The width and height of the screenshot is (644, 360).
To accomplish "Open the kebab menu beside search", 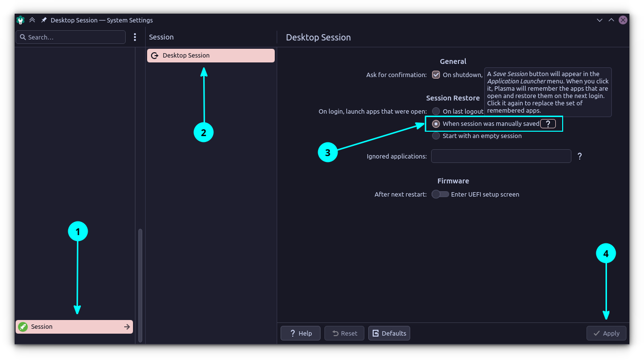I will (x=135, y=37).
